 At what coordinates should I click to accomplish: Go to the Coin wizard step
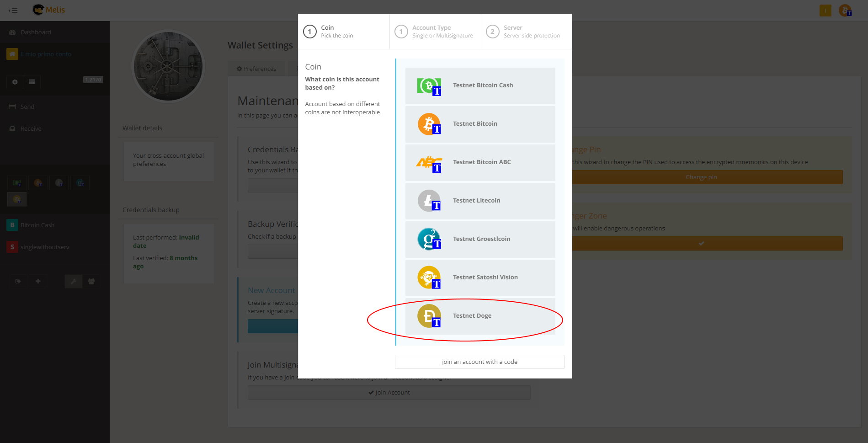click(344, 32)
